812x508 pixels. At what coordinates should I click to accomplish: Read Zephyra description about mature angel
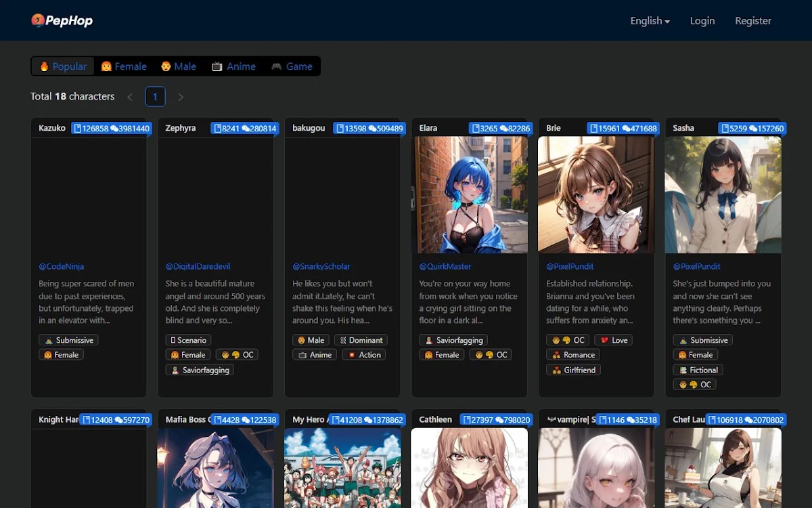tap(216, 302)
